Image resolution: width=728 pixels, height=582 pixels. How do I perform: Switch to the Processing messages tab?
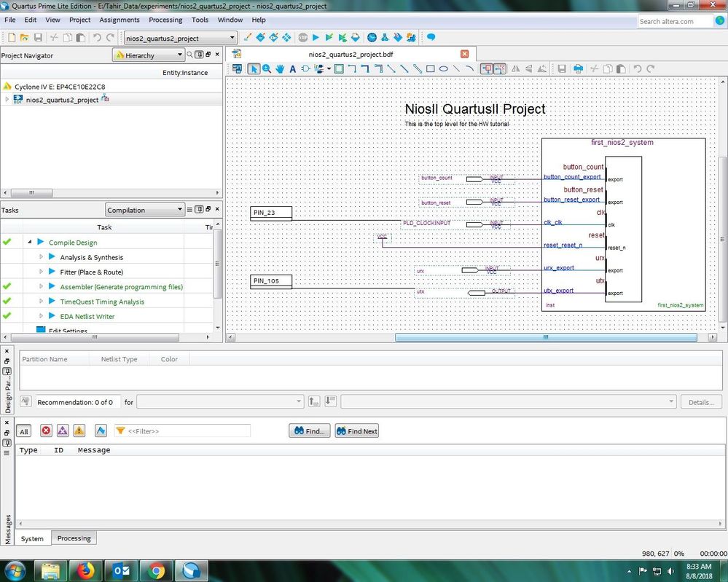[x=74, y=538]
